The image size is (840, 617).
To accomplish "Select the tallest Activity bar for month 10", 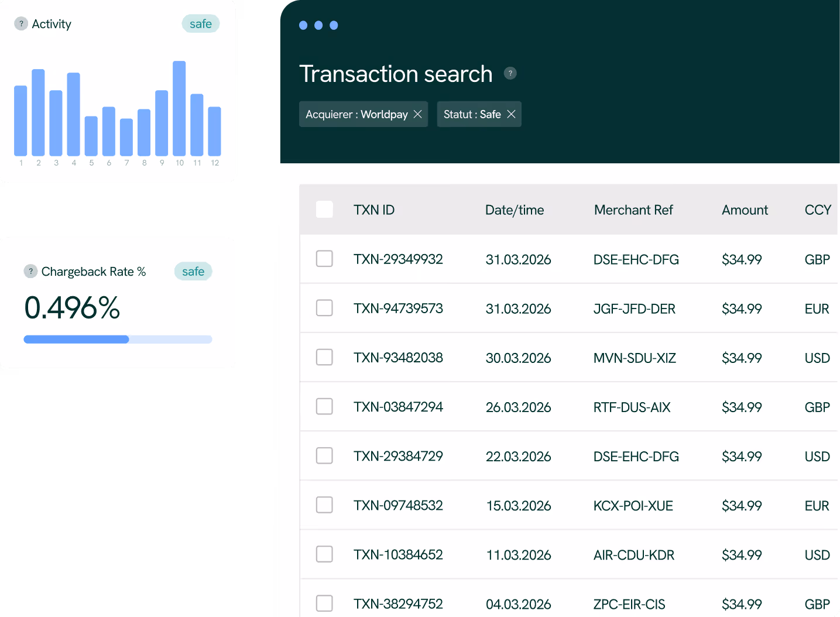I will pos(179,108).
